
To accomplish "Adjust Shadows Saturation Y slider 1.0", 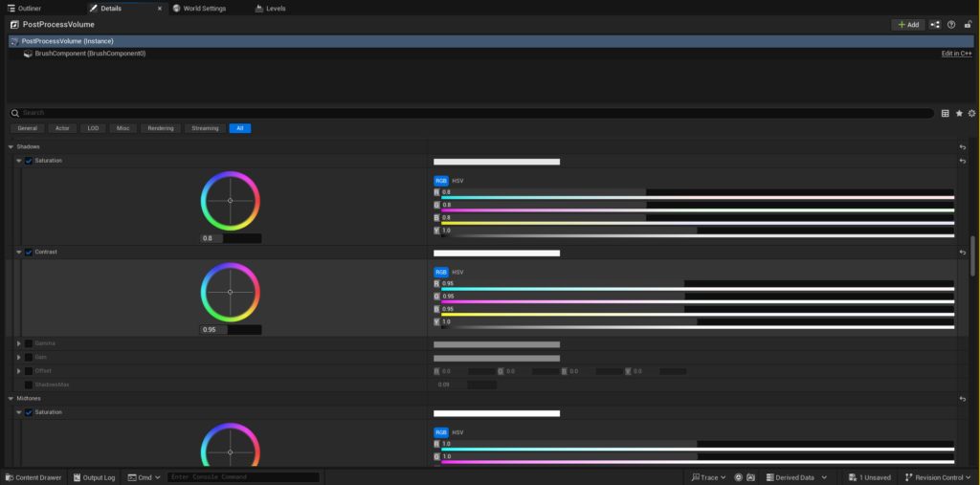I will [698, 231].
